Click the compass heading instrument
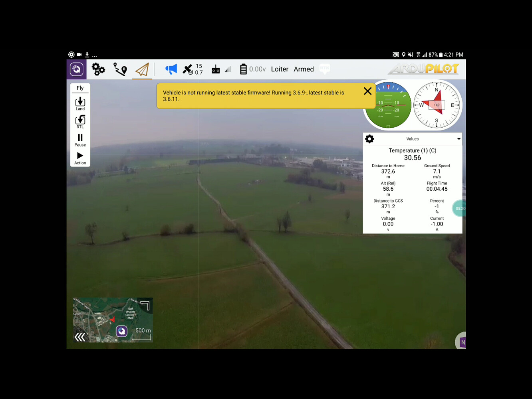Image resolution: width=532 pixels, height=399 pixels. (x=437, y=105)
